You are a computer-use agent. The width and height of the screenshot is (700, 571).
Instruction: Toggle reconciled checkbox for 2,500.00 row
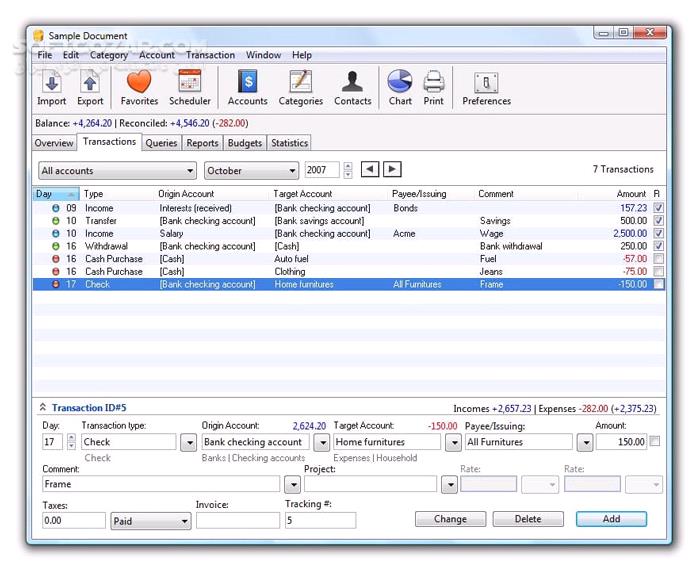pos(658,233)
